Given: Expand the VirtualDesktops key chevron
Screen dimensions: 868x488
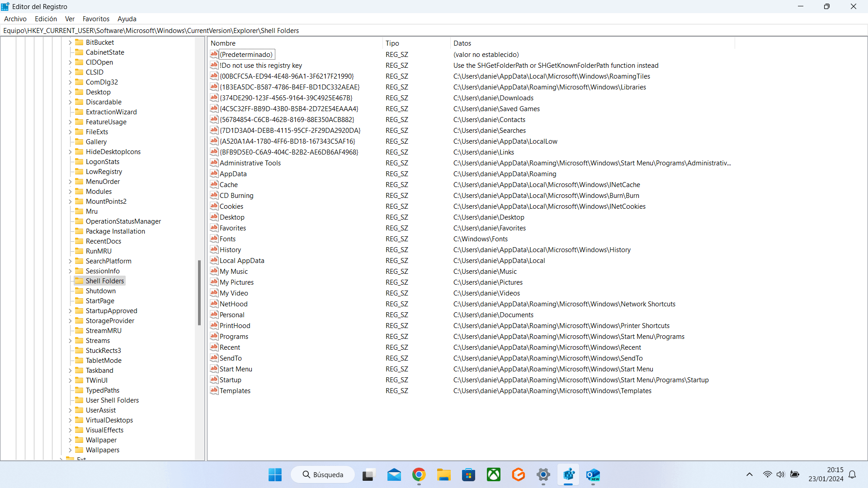Looking at the screenshot, I should (x=70, y=420).
